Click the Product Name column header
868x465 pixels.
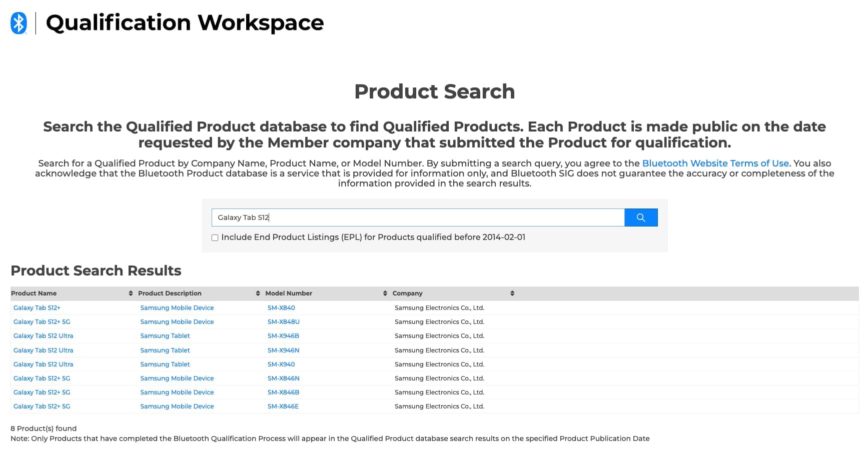pos(34,293)
